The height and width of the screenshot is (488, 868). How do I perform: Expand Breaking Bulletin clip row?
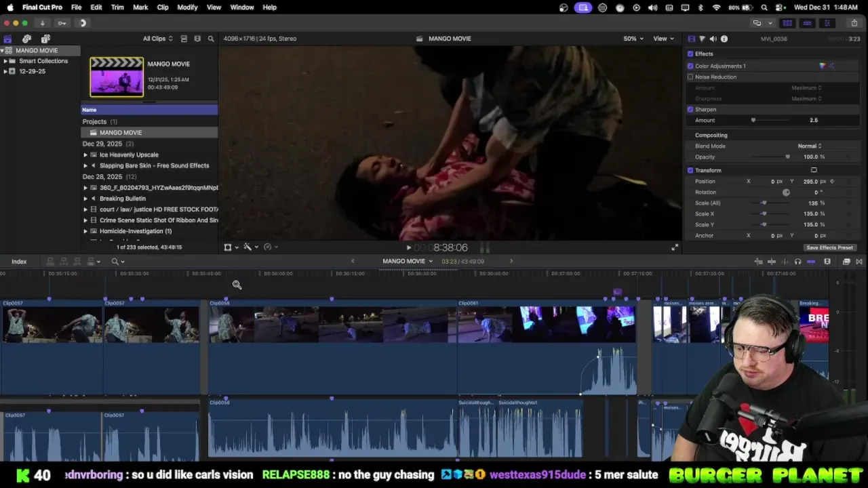(85, 199)
